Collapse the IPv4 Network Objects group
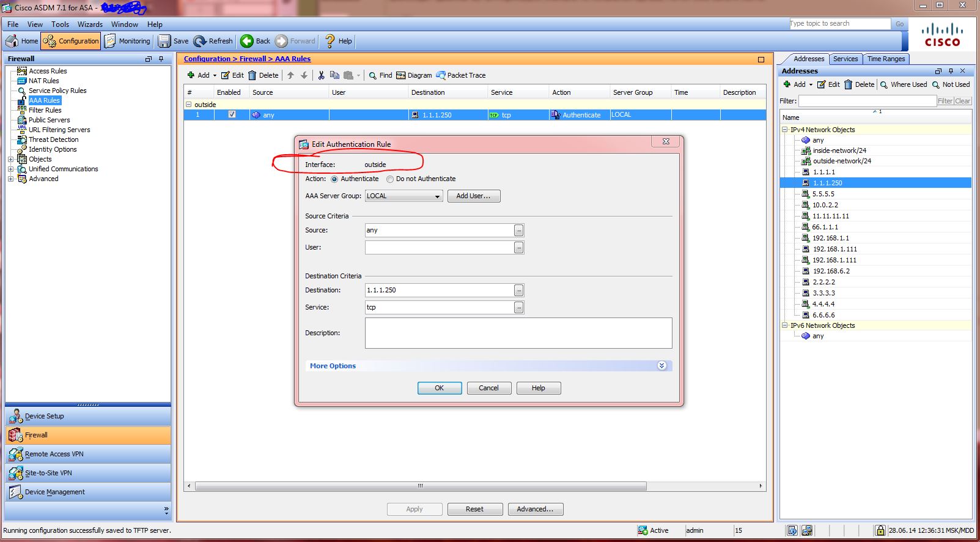Viewport: 980px width, 542px height. coord(785,130)
